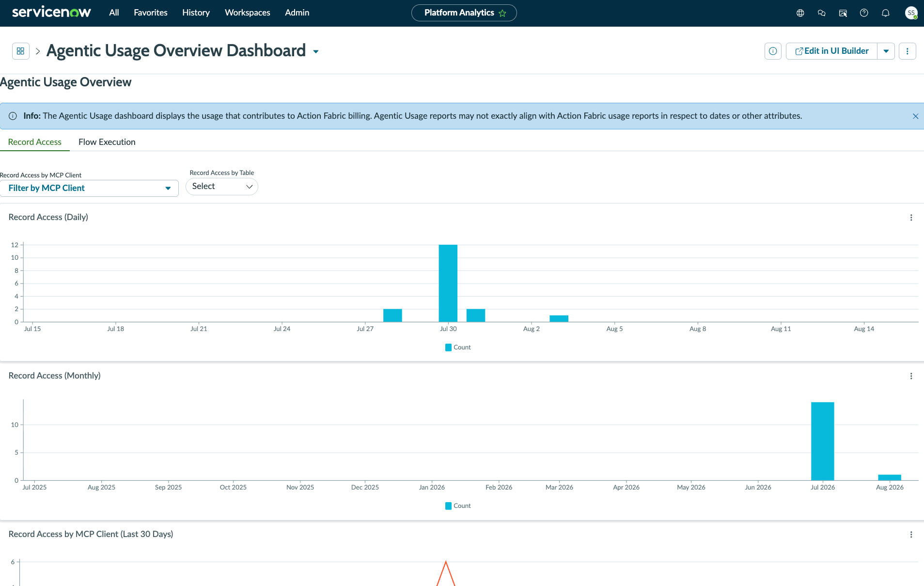Screen dimensions: 924x586
Task: Switch to the Flow Execution tab
Action: (107, 142)
